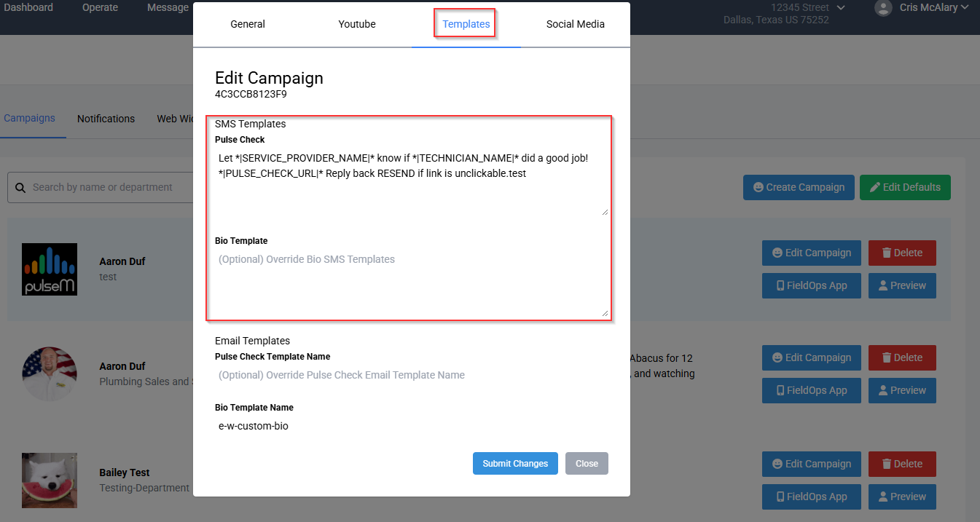Expand the Cris McAlary account dropdown
Screen dimensions: 980x522
point(965,7)
